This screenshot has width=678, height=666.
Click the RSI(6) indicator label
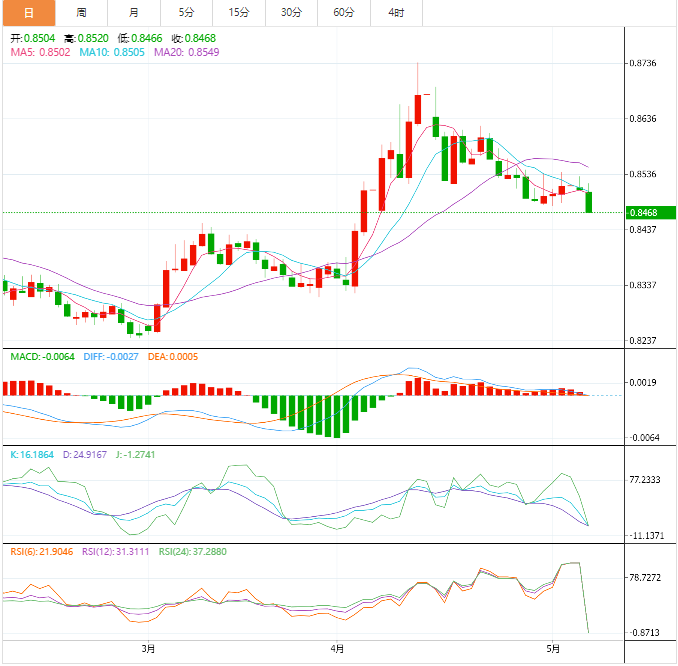pyautogui.click(x=38, y=551)
